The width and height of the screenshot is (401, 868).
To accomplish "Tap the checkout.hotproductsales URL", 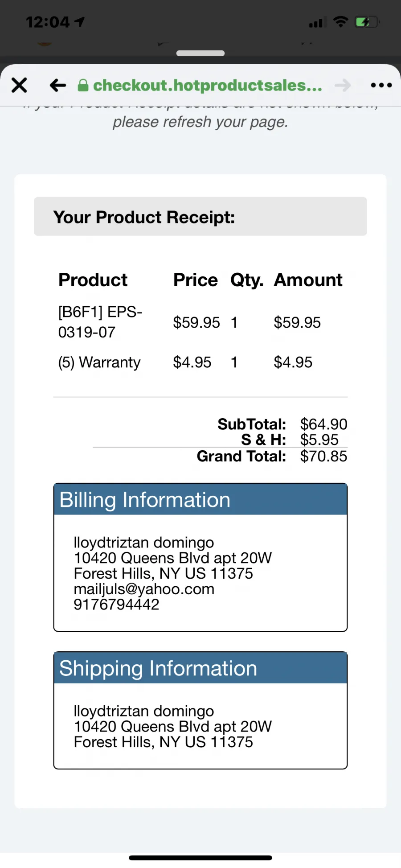I will [x=208, y=85].
